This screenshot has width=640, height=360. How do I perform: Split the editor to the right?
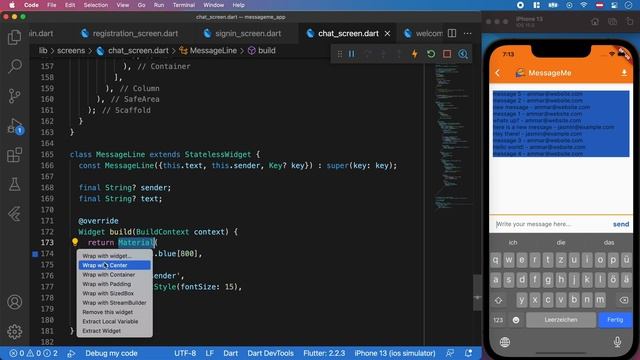[452, 33]
